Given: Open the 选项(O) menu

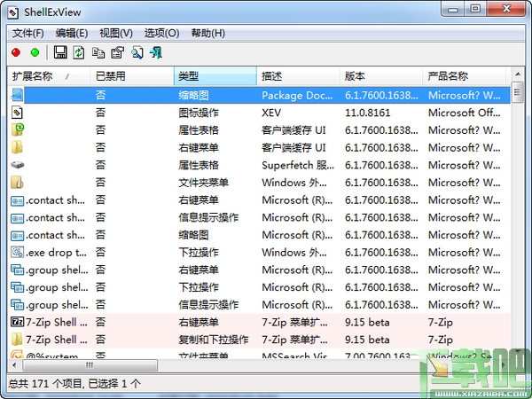Looking at the screenshot, I should coord(162,34).
